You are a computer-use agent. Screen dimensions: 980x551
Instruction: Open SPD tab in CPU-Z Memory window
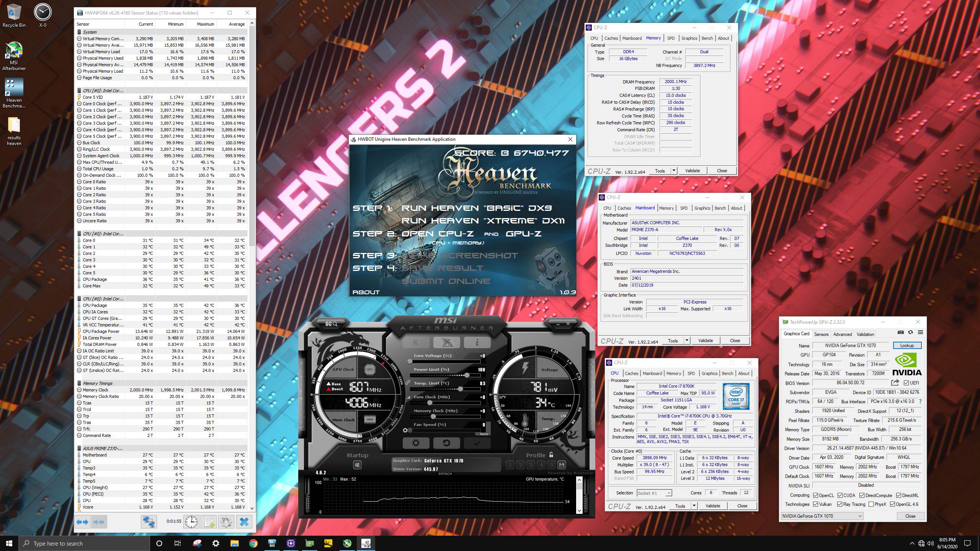pyautogui.click(x=671, y=38)
